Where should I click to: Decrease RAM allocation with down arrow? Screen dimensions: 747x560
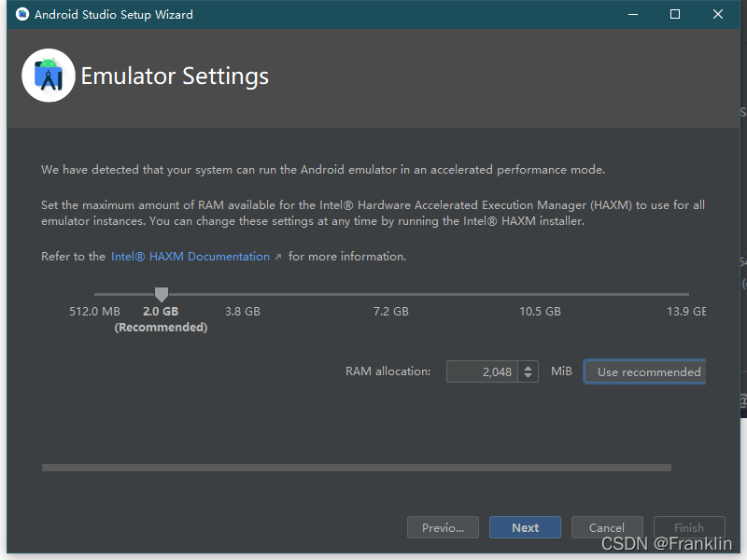click(x=528, y=376)
